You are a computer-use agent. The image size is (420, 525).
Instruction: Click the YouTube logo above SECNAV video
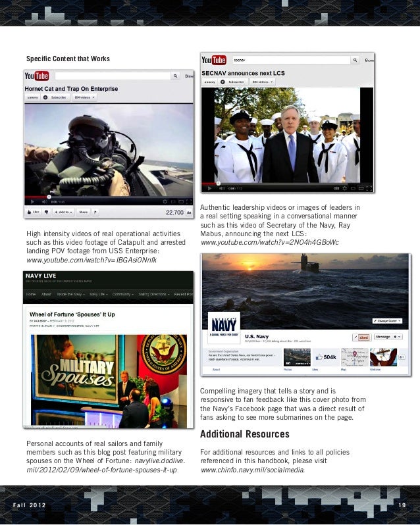click(214, 60)
